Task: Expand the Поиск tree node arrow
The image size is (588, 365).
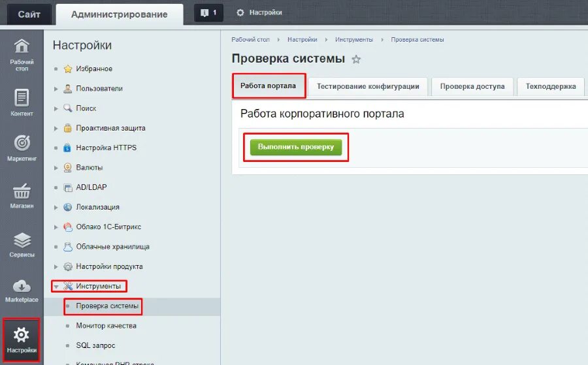Action: [x=56, y=108]
